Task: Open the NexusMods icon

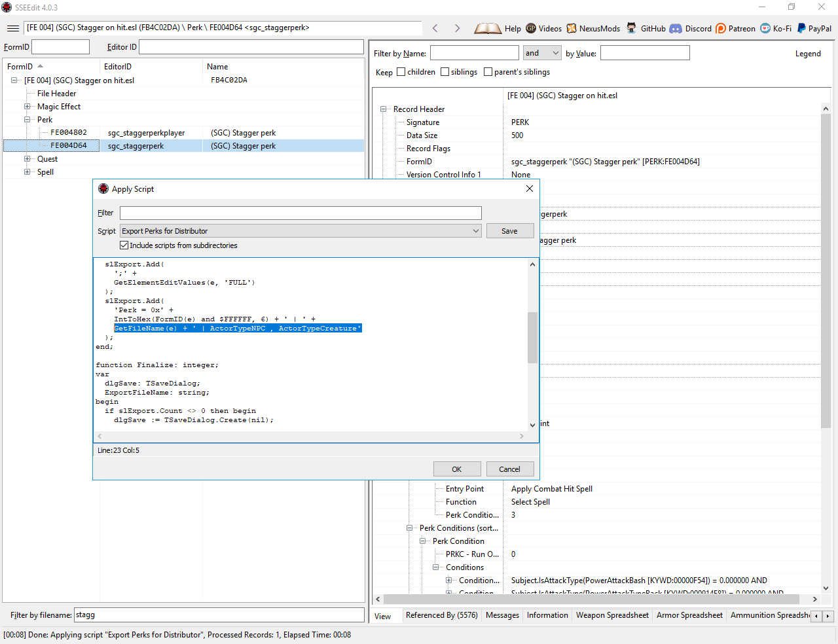Action: pyautogui.click(x=572, y=28)
